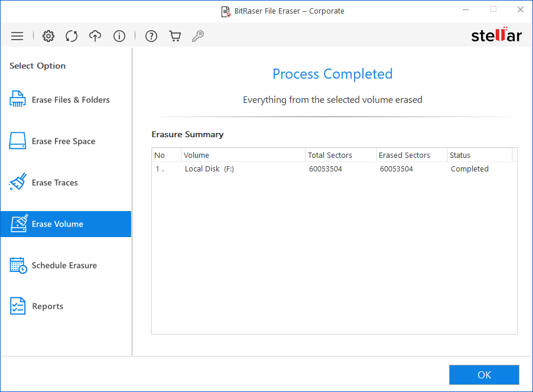Click the about information icon
This screenshot has width=533, height=392.
click(x=119, y=35)
